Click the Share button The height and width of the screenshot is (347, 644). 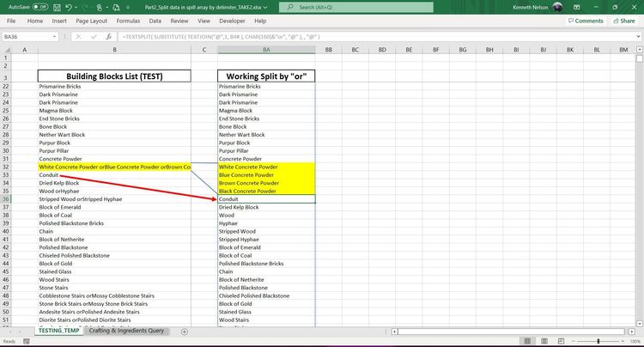click(x=624, y=21)
